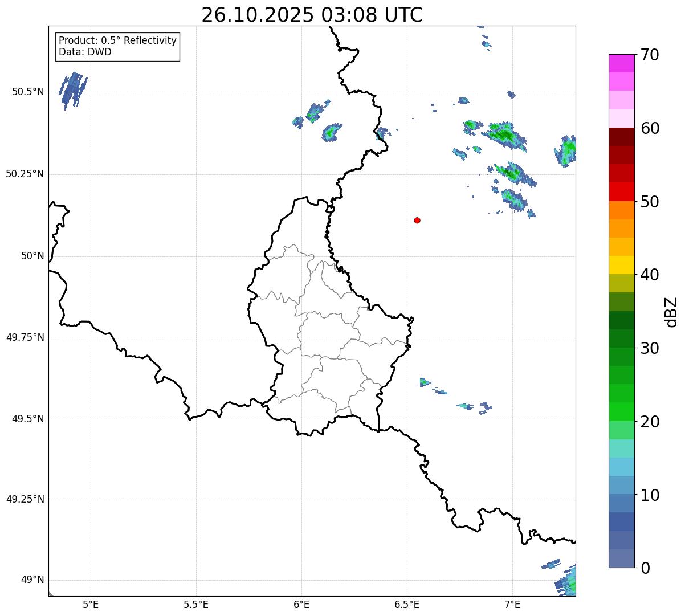Click the title text 26.10.2025 03:08 UTC
The width and height of the screenshot is (685, 616).
312,15
